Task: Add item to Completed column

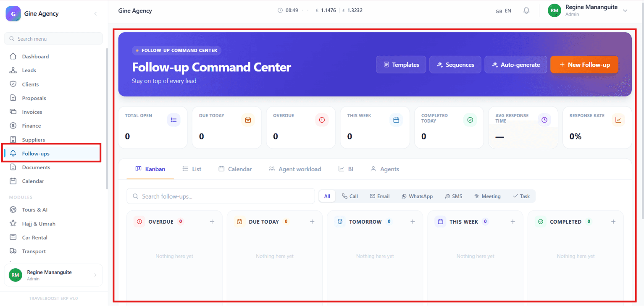Action: pos(613,222)
